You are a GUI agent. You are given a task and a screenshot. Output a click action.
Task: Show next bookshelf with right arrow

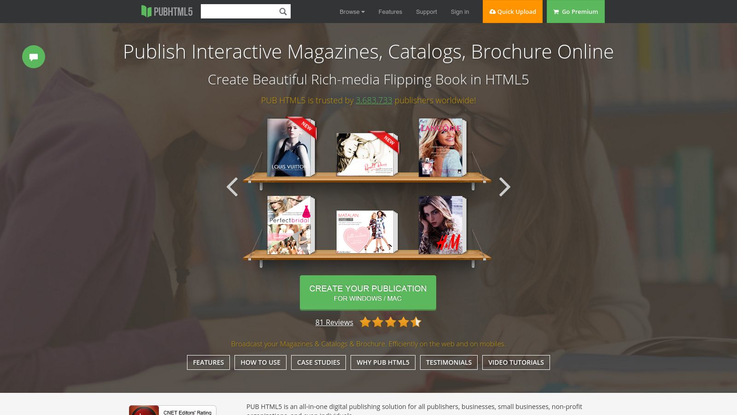click(504, 187)
